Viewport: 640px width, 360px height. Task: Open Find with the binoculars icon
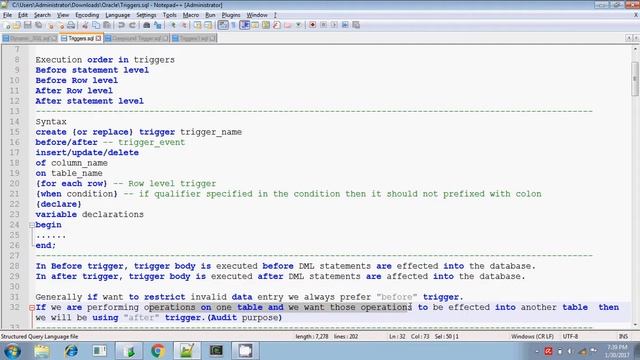147,25
